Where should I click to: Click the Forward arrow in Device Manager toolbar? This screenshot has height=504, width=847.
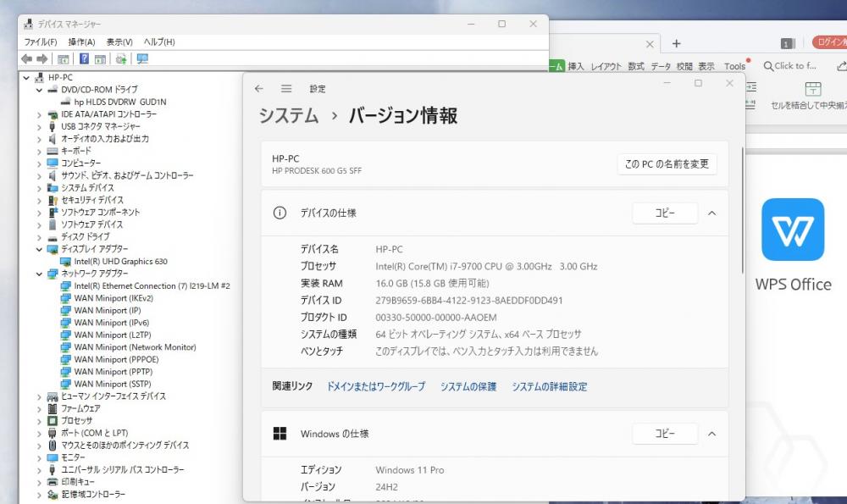[42, 59]
